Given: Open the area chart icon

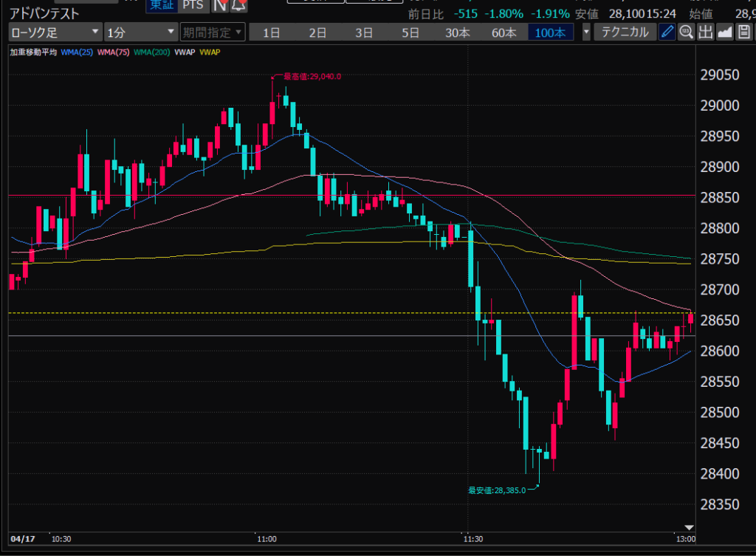Looking at the screenshot, I should pos(724,32).
